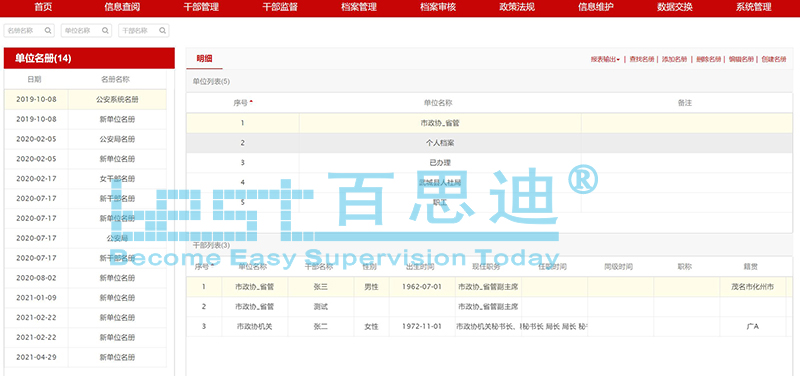
Task: Select the 个人档案 unit row
Action: 489,143
